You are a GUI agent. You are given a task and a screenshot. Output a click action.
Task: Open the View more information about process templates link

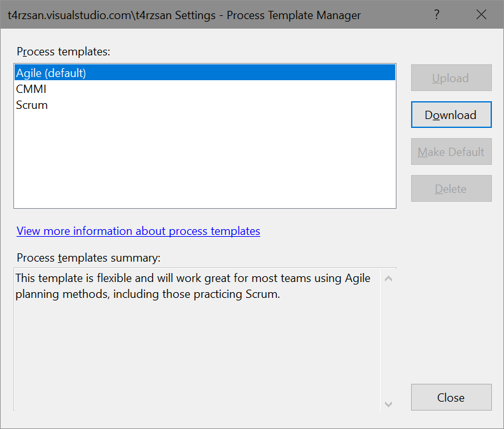[138, 231]
